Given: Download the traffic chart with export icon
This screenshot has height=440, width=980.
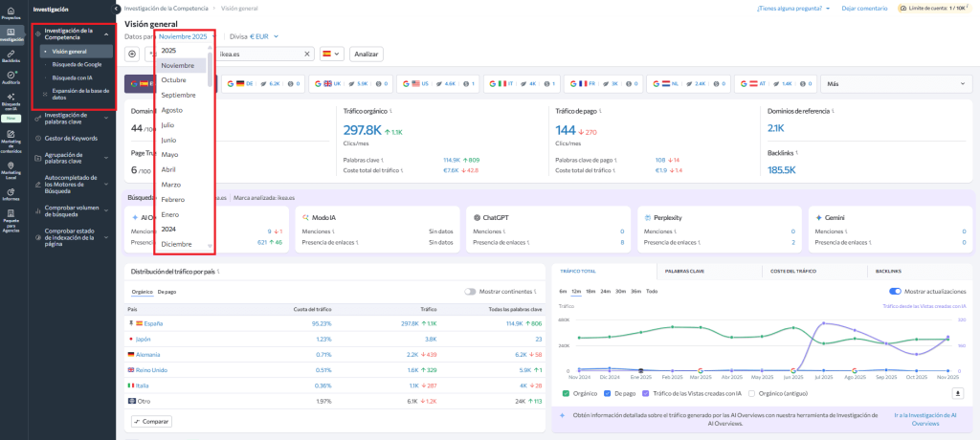Looking at the screenshot, I should click(957, 392).
